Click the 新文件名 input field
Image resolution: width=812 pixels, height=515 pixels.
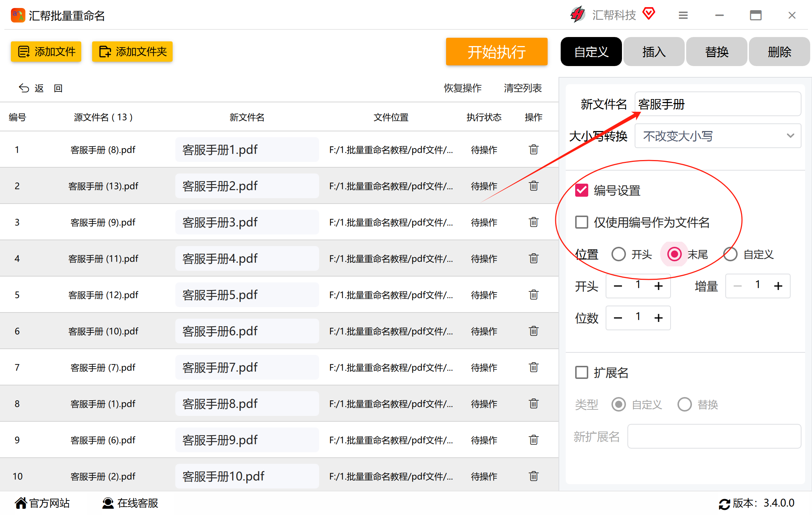point(718,104)
